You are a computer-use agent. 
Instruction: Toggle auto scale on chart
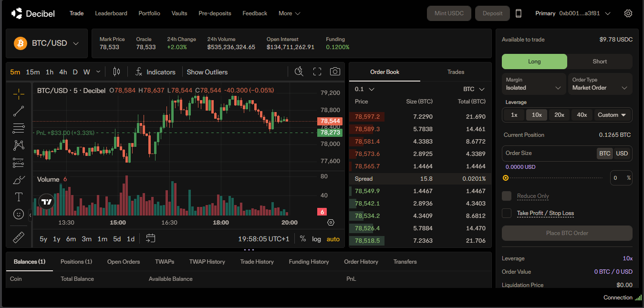(333, 239)
